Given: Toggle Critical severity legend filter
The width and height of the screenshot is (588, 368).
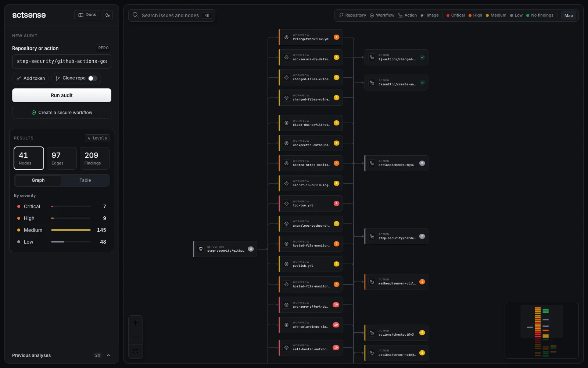Looking at the screenshot, I should (455, 15).
